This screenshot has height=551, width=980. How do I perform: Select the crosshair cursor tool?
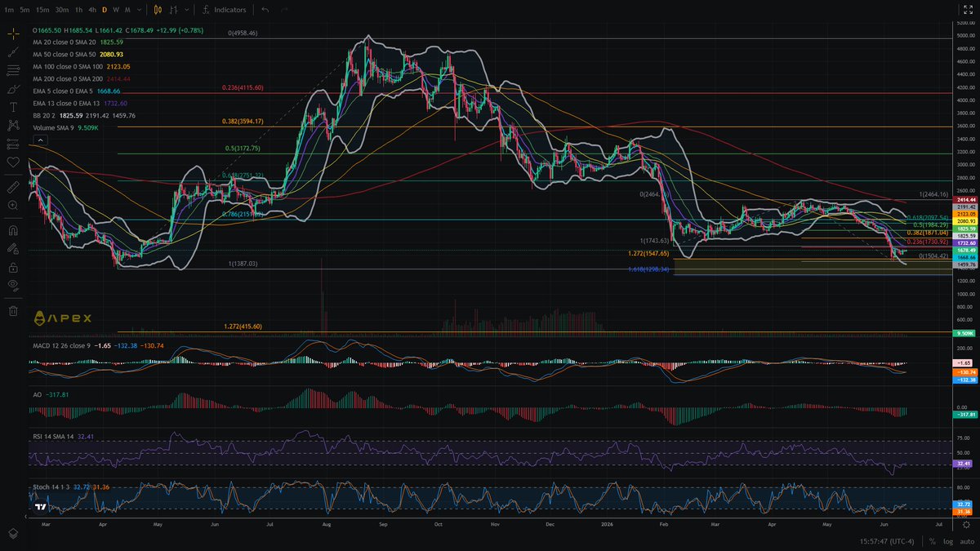tap(12, 33)
